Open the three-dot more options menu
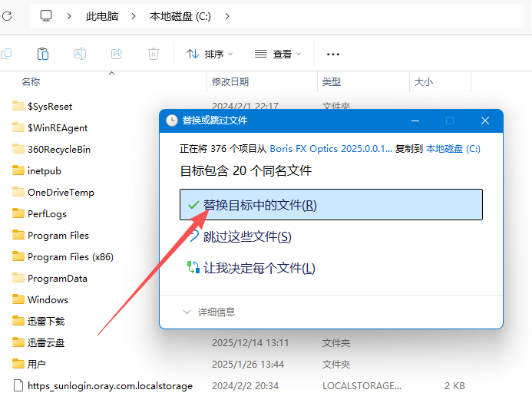Image resolution: width=532 pixels, height=393 pixels. (x=333, y=54)
